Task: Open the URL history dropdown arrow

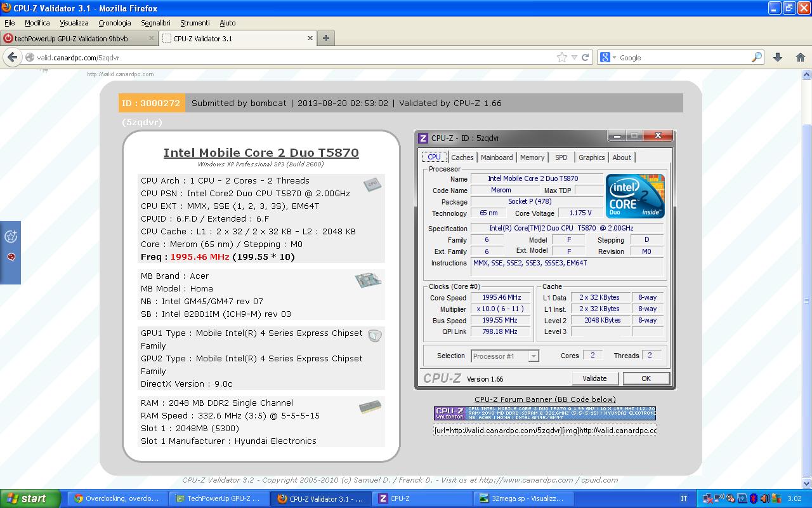Action: pos(574,57)
